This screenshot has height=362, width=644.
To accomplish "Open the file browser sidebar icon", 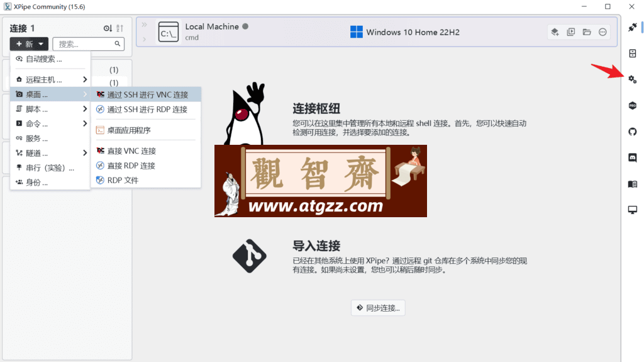I will tap(633, 54).
